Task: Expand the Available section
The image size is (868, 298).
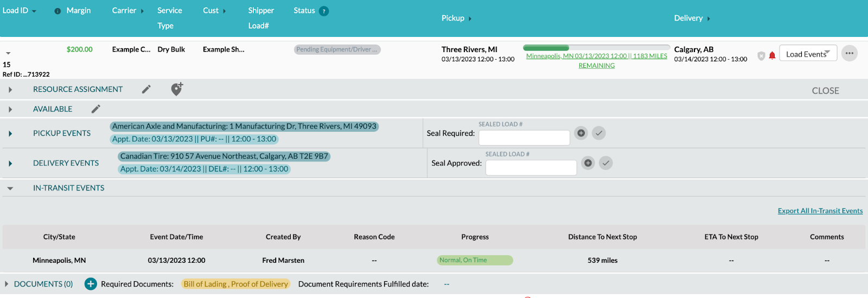Action: click(10, 109)
